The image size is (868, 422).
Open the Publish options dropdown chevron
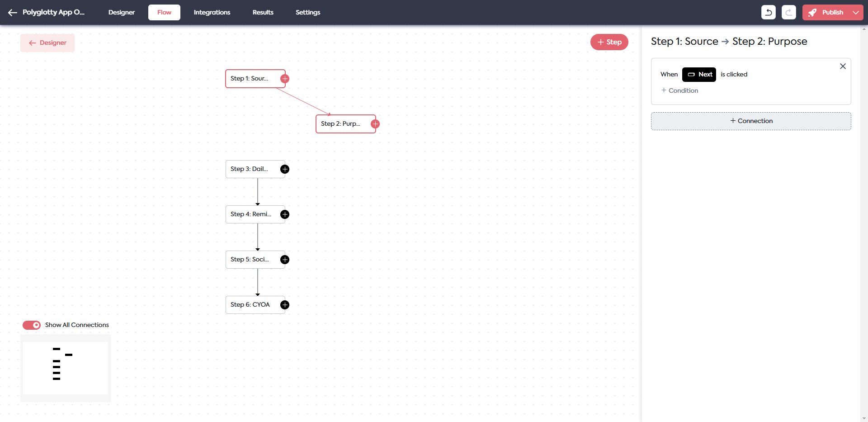pos(855,12)
